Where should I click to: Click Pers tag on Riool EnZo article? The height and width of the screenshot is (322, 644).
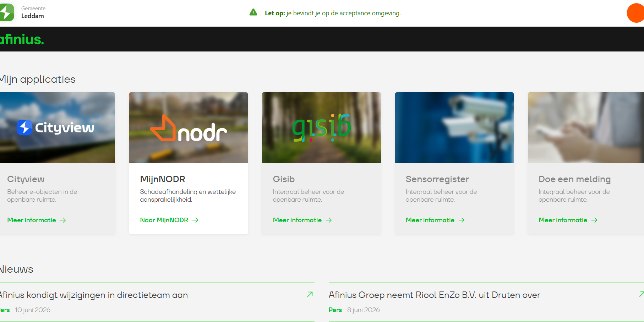335,310
